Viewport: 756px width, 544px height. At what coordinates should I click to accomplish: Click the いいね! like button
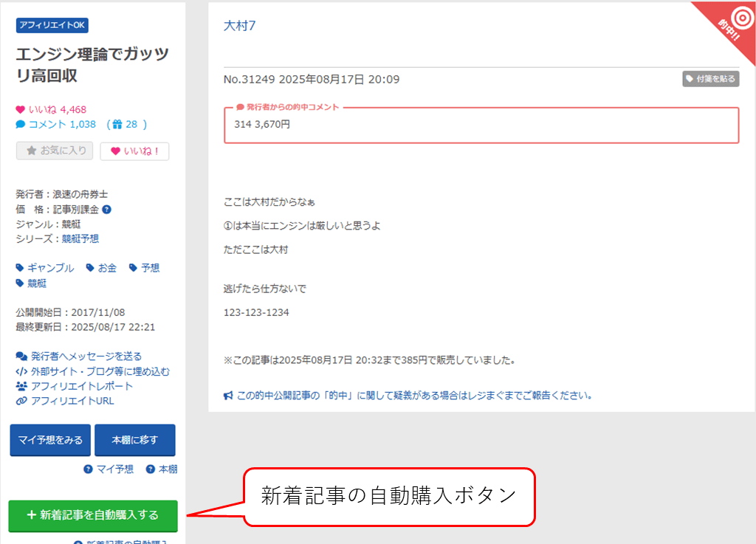pyautogui.click(x=134, y=151)
